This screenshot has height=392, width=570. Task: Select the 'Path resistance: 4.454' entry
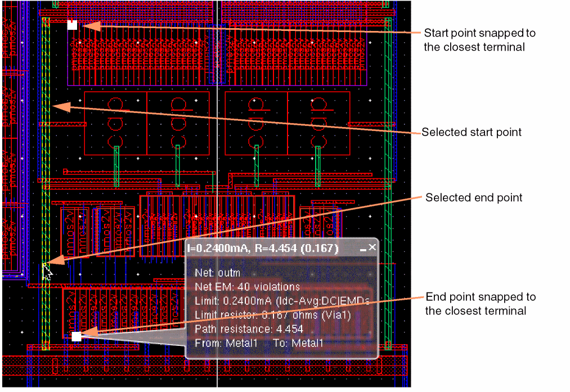(249, 329)
